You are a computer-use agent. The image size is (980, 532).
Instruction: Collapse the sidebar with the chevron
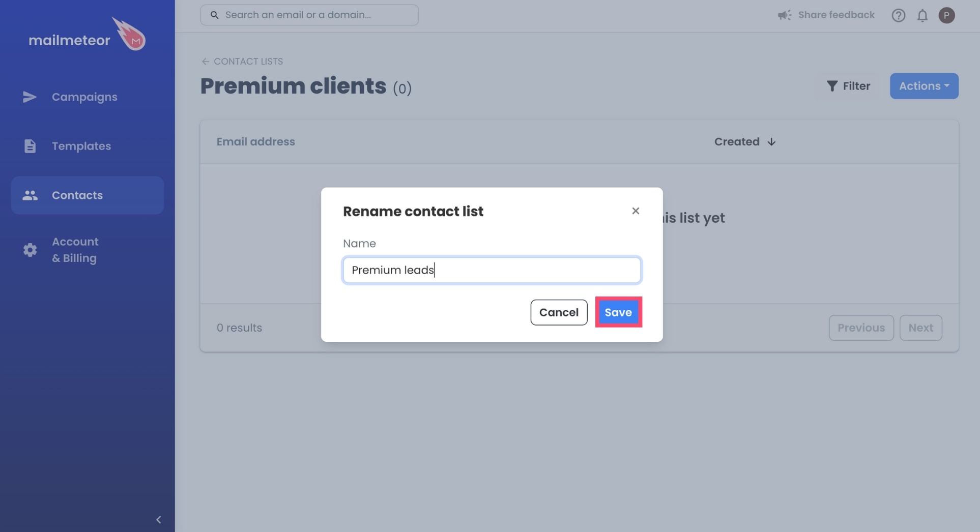pyautogui.click(x=158, y=519)
